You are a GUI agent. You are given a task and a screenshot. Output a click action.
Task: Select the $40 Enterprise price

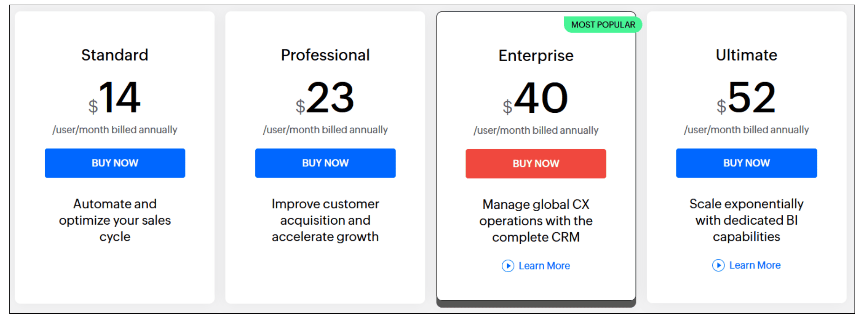coord(536,98)
